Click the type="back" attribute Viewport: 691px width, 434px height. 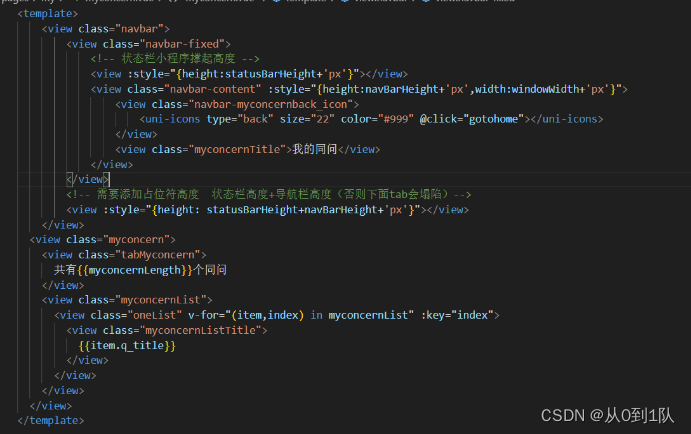(240, 119)
